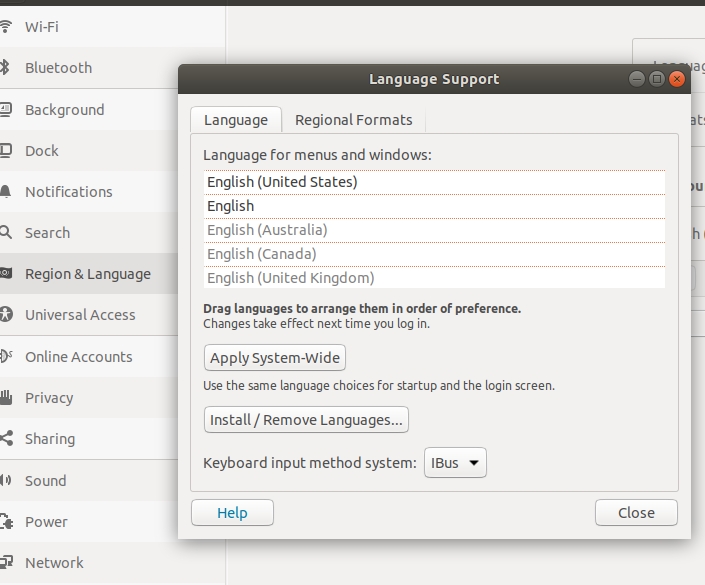Screen dimensions: 705x585
Task: Click the Privacy hand icon
Action: click(x=5, y=398)
